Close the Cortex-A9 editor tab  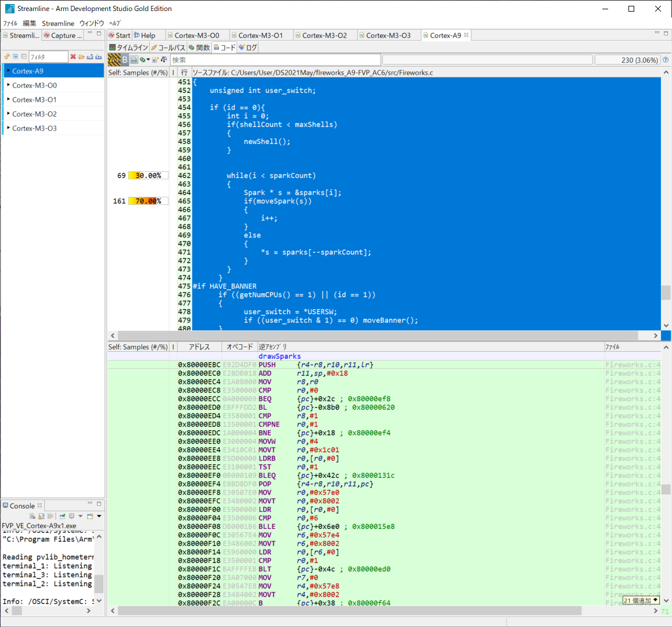466,35
